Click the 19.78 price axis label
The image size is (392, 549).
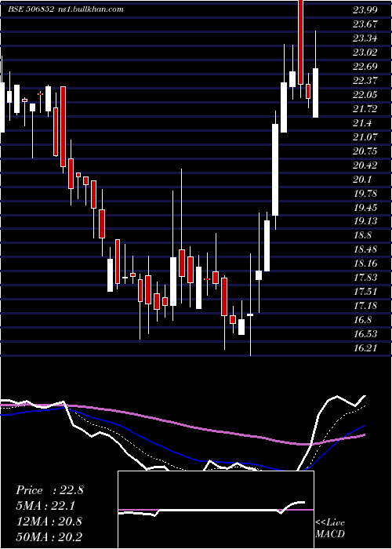[x=365, y=194]
